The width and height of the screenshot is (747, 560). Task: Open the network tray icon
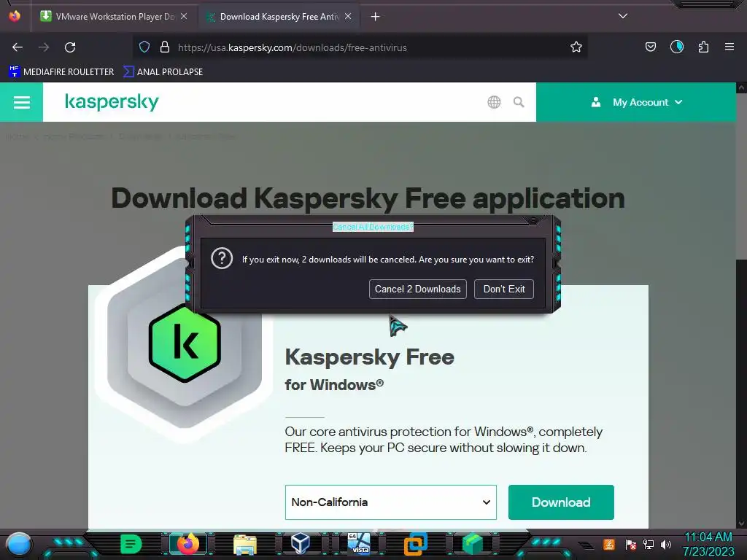point(649,544)
